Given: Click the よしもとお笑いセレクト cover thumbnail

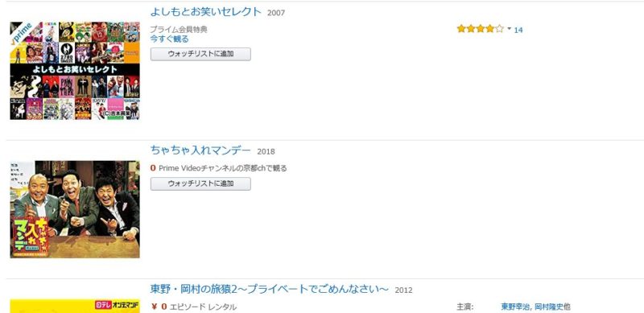Looking at the screenshot, I should coord(75,71).
